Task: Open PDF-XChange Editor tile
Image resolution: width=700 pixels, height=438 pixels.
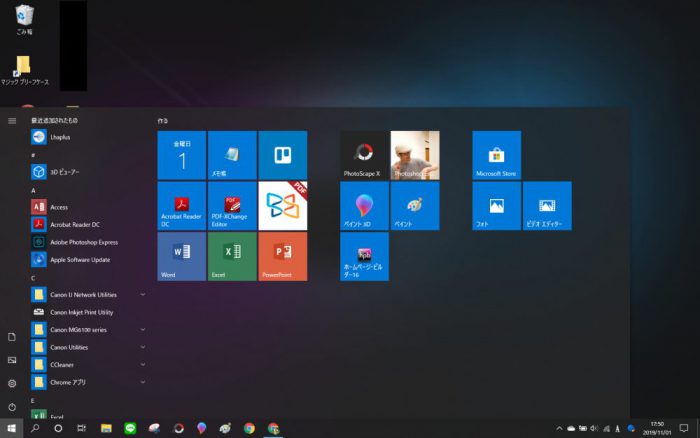Action: coord(232,206)
